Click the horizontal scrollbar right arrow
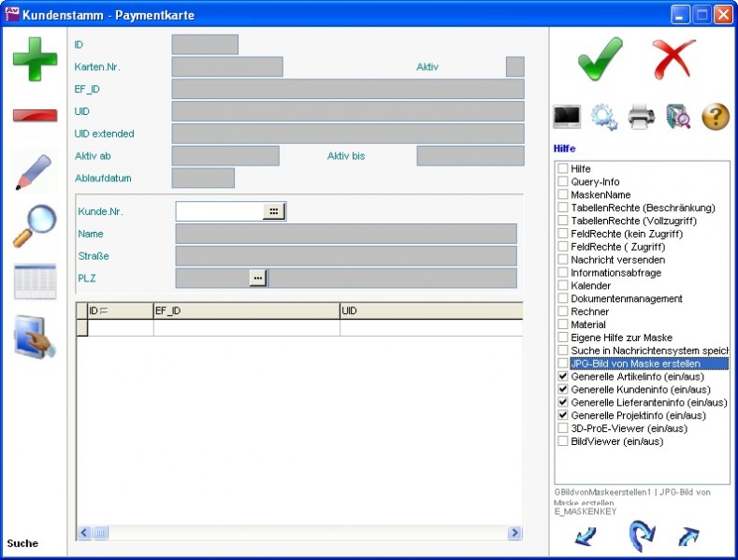 (514, 533)
